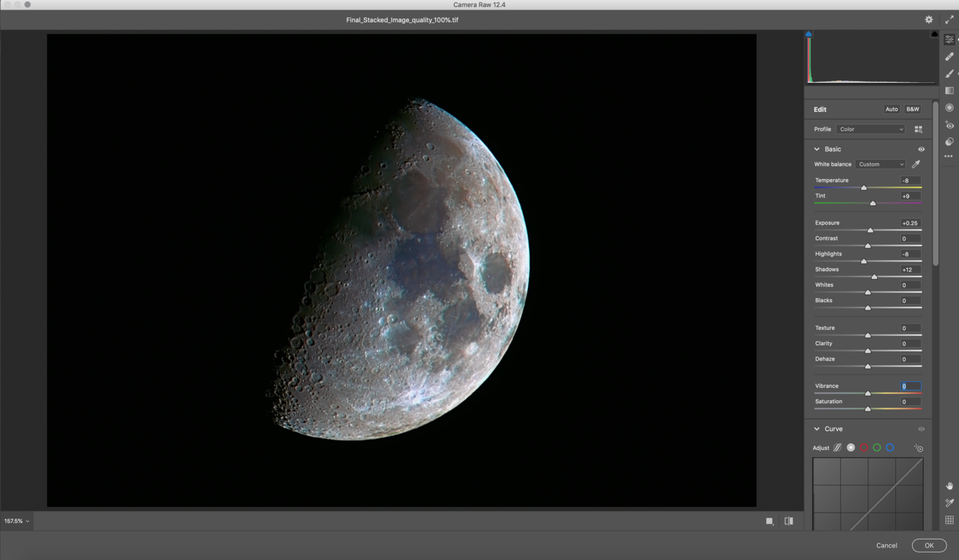The width and height of the screenshot is (959, 560).
Task: Toggle Basic panel visibility eye
Action: 921,149
